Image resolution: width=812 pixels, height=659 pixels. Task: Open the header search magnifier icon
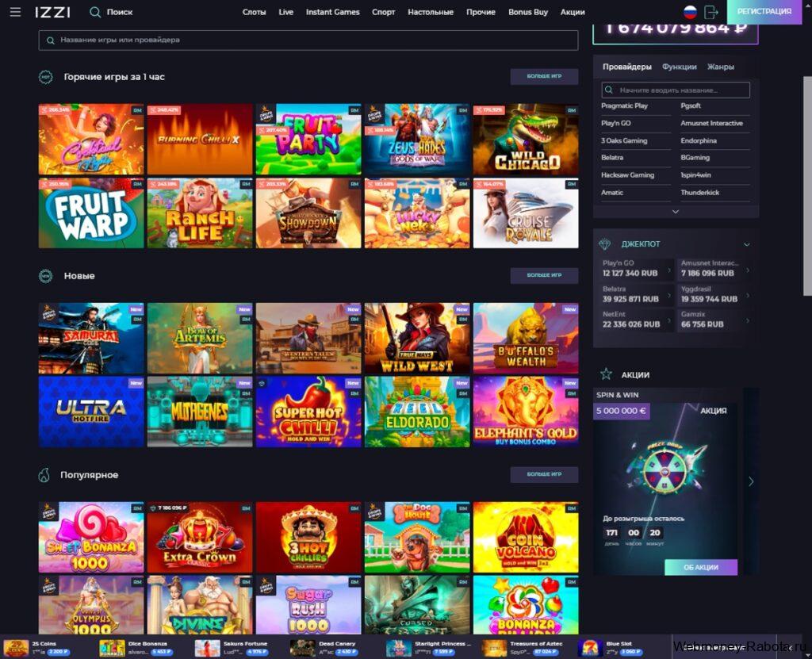click(95, 12)
